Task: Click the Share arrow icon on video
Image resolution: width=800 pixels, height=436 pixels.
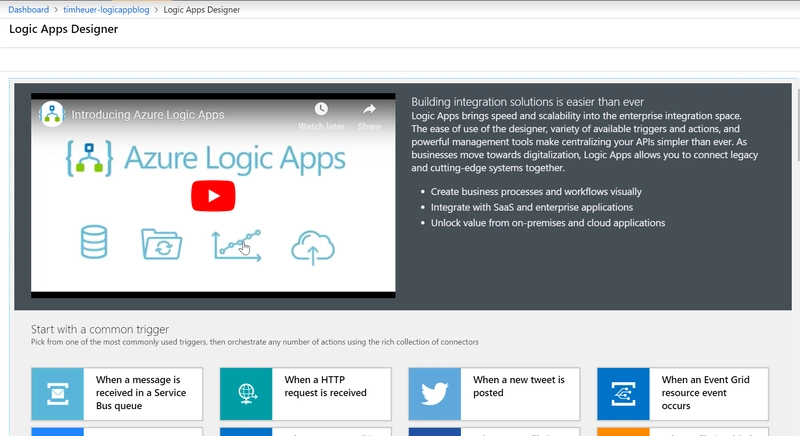Action: pos(369,111)
